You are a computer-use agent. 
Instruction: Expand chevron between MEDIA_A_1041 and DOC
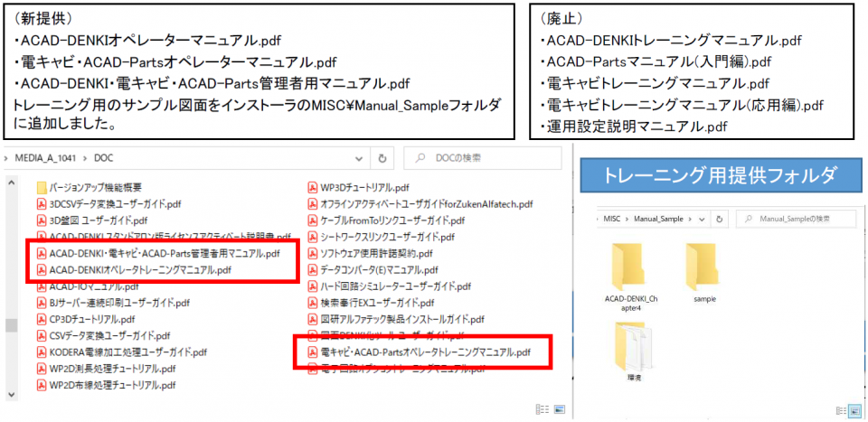(x=85, y=158)
